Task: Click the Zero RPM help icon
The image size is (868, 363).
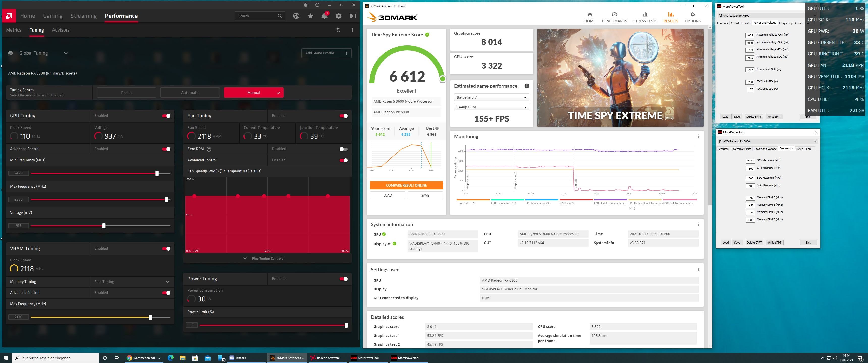Action: (x=209, y=149)
